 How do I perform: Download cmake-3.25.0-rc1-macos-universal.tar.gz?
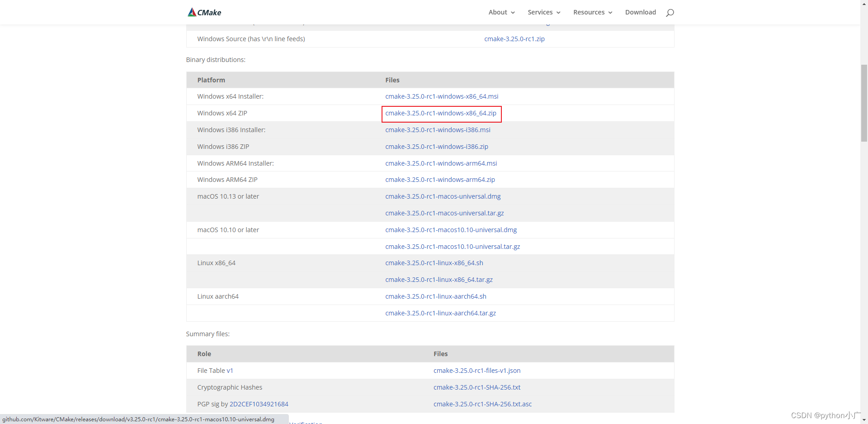pos(444,213)
